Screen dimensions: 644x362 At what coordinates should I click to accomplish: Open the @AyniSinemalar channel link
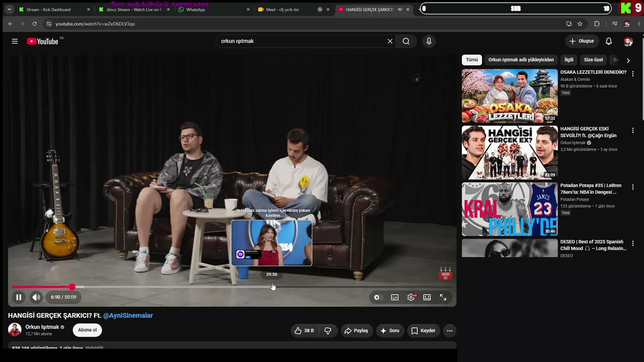128,316
